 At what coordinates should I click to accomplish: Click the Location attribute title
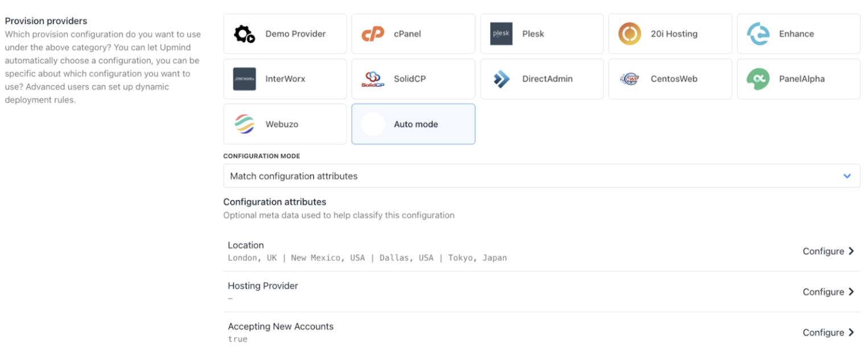tap(246, 245)
